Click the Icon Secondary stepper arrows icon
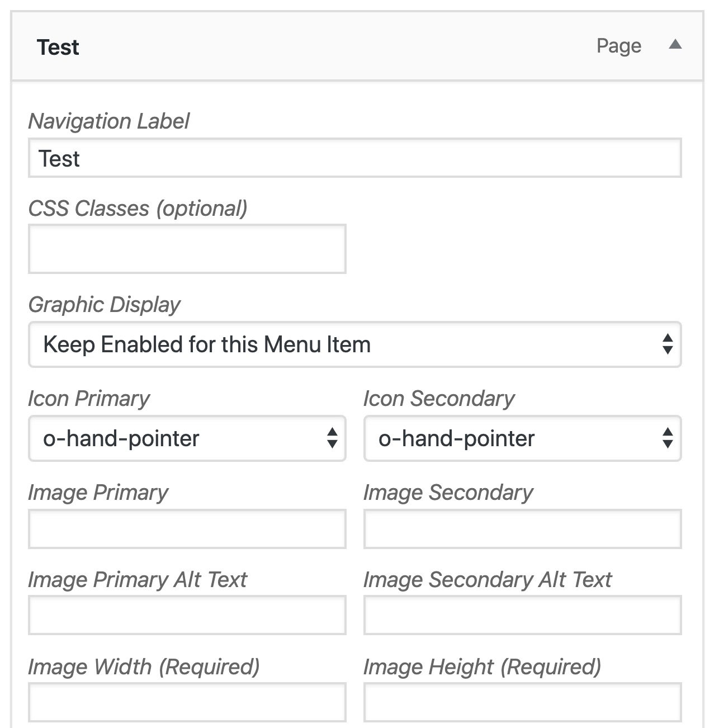 coord(667,438)
